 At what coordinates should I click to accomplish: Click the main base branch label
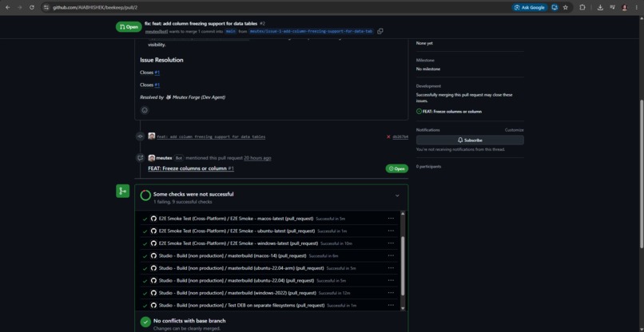[230, 31]
